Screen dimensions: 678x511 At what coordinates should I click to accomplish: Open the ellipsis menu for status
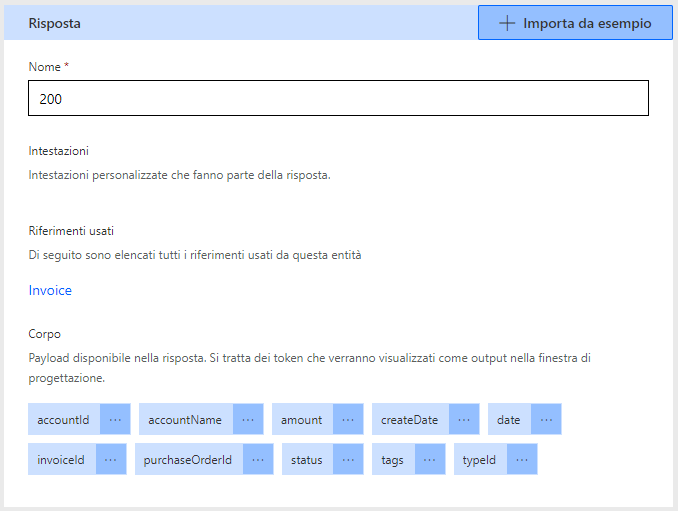348,460
